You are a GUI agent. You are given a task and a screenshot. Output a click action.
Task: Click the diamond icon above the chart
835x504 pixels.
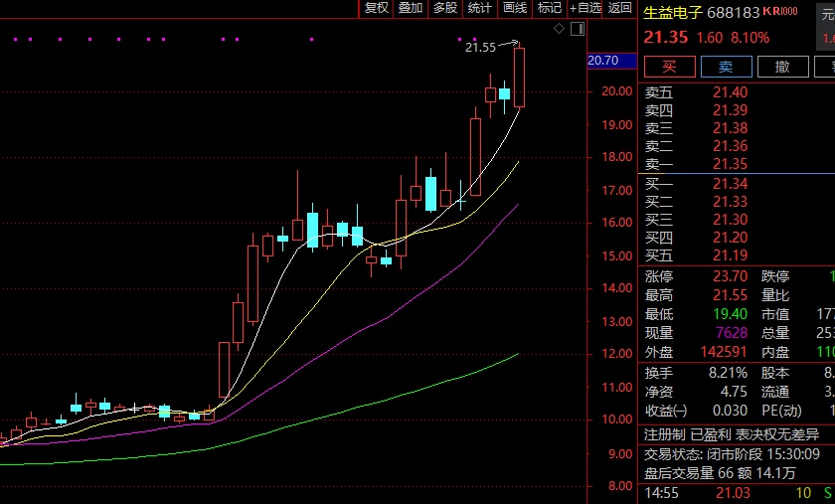click(559, 29)
